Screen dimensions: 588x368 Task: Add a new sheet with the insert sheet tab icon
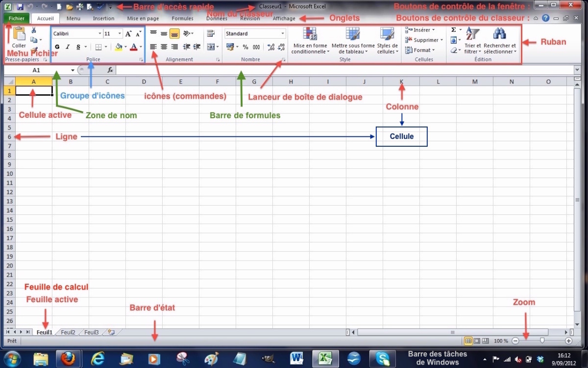pos(111,332)
